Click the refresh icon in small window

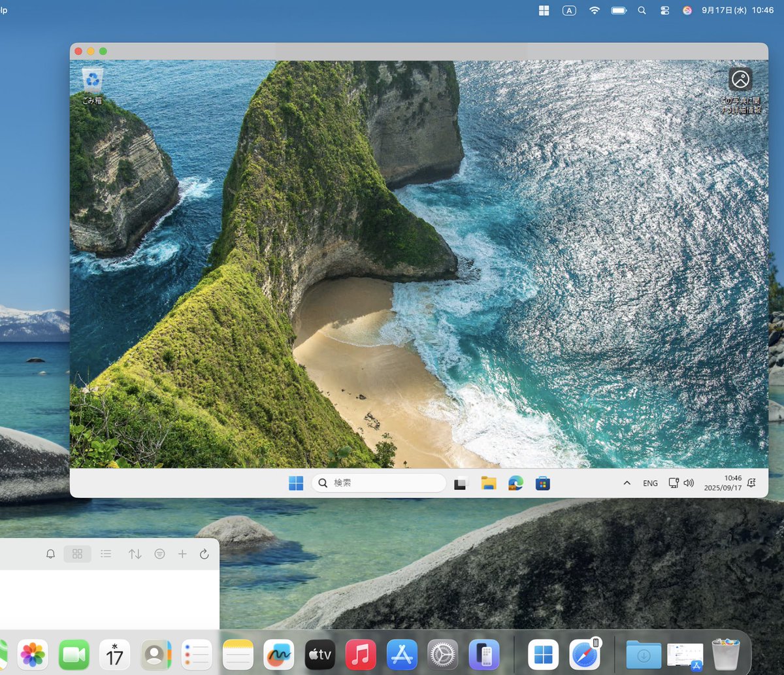[204, 554]
